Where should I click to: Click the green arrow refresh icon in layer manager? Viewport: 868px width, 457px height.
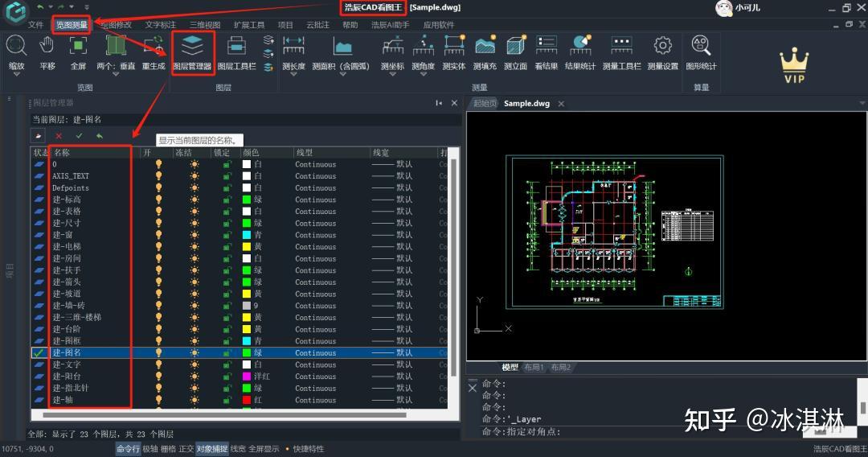point(100,136)
